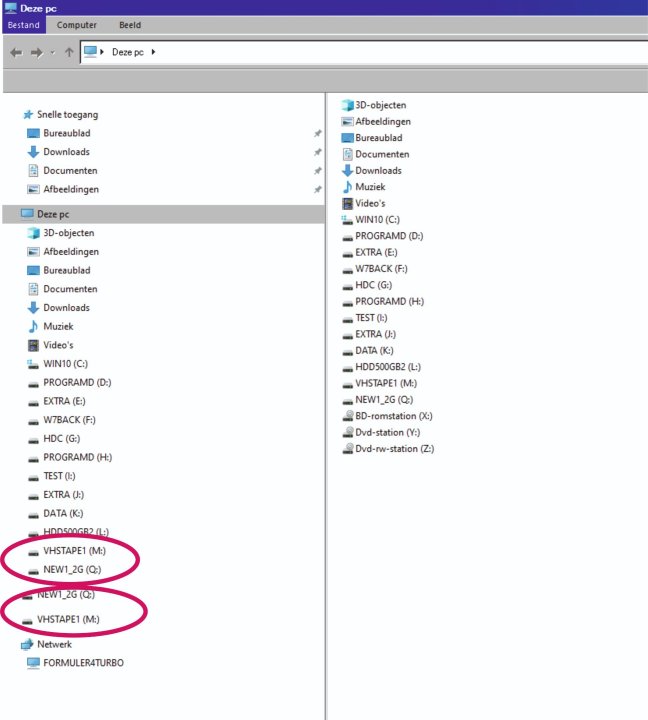Expand chevron after Deze pc in address bar

pos(153,52)
